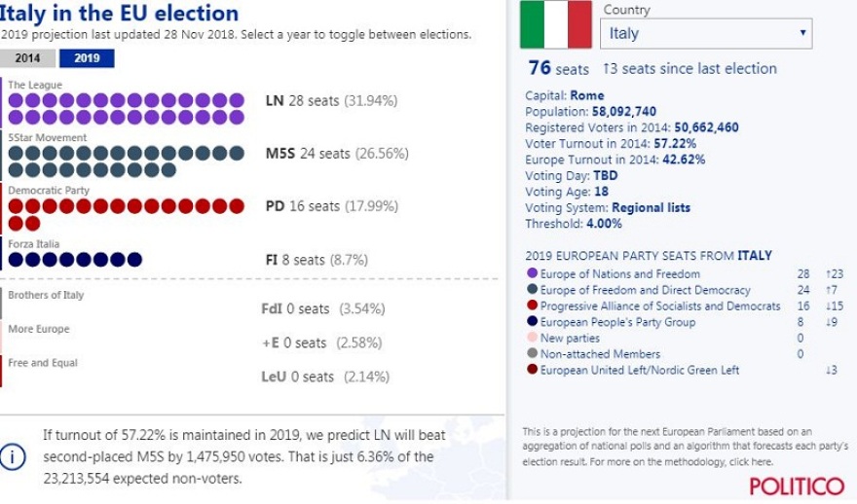Click the gray Non-attached Members dot
The height and width of the screenshot is (504, 857).
(531, 354)
